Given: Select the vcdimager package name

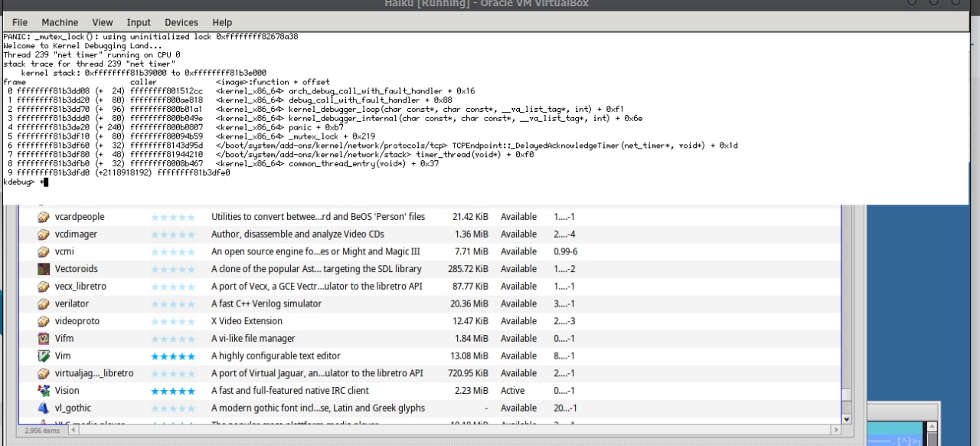Looking at the screenshot, I should [x=76, y=234].
